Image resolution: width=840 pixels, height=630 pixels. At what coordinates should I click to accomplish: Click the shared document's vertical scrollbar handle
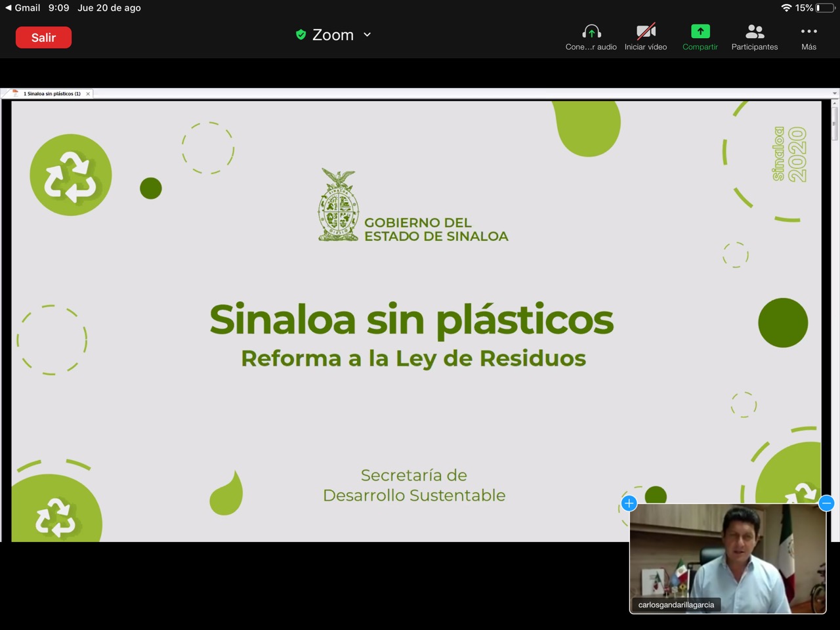pyautogui.click(x=835, y=123)
